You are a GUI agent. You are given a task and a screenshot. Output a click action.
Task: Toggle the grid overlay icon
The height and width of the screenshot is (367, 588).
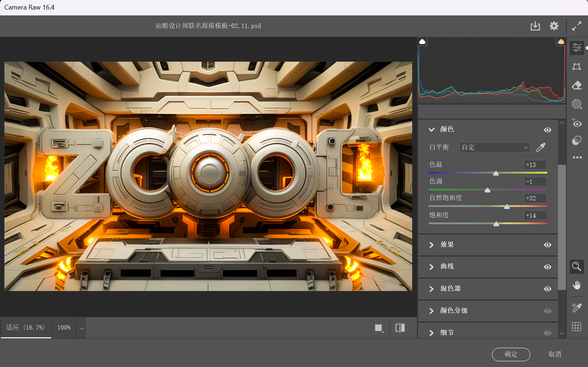pyautogui.click(x=577, y=326)
